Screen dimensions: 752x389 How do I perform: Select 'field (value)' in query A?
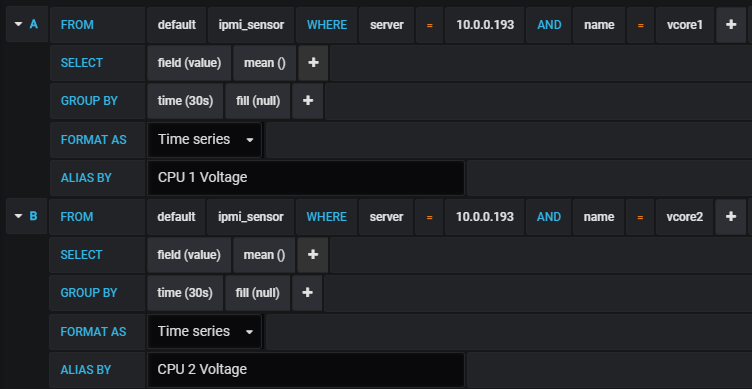point(189,63)
